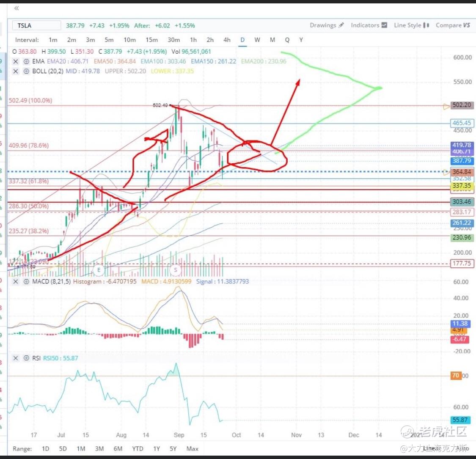Click the MACD 11.38 signal axis label

click(x=460, y=324)
